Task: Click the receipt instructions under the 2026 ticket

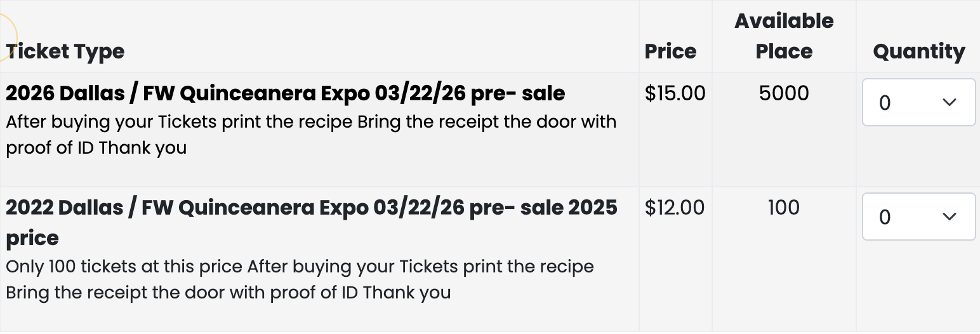Action: 311,121
